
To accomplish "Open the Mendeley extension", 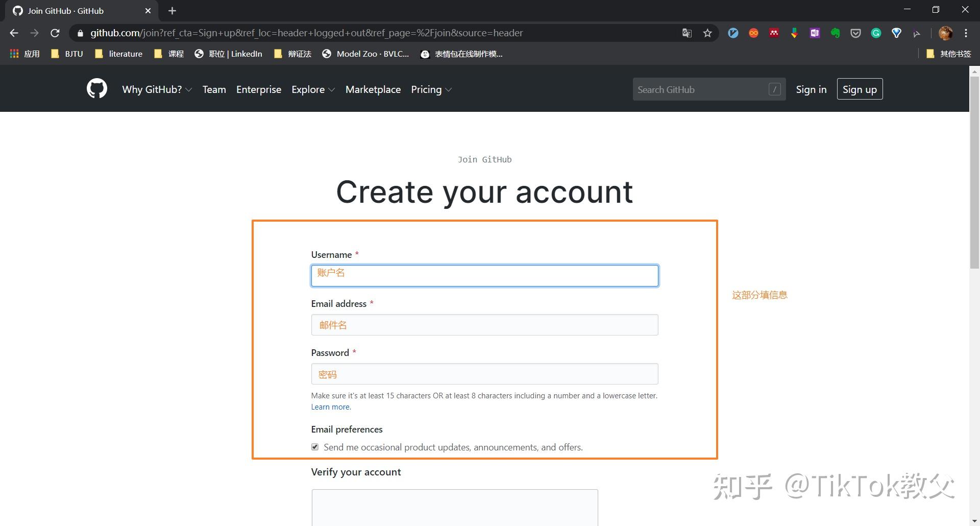I will [x=774, y=33].
